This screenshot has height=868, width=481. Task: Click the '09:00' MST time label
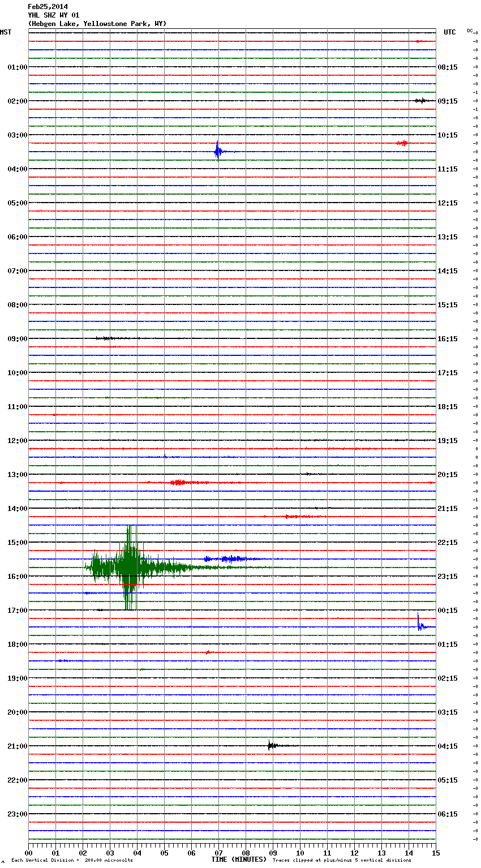(x=17, y=339)
